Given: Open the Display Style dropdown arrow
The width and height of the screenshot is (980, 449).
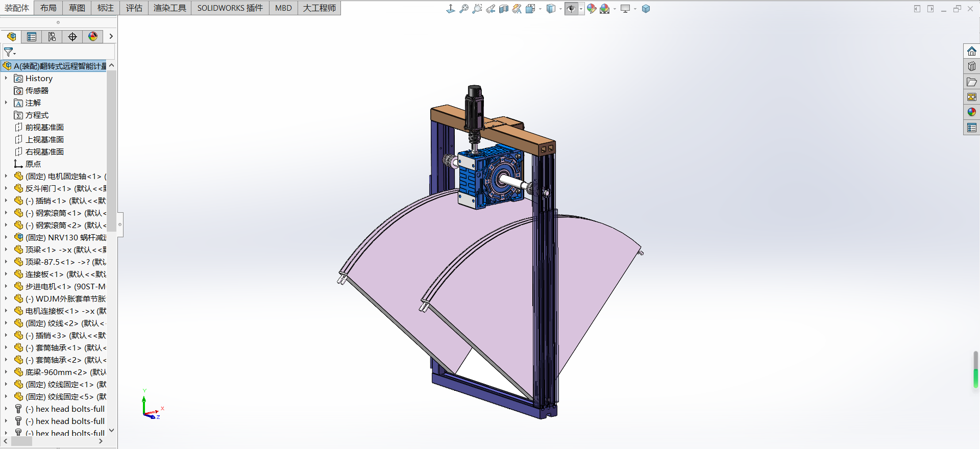Looking at the screenshot, I should tap(560, 9).
